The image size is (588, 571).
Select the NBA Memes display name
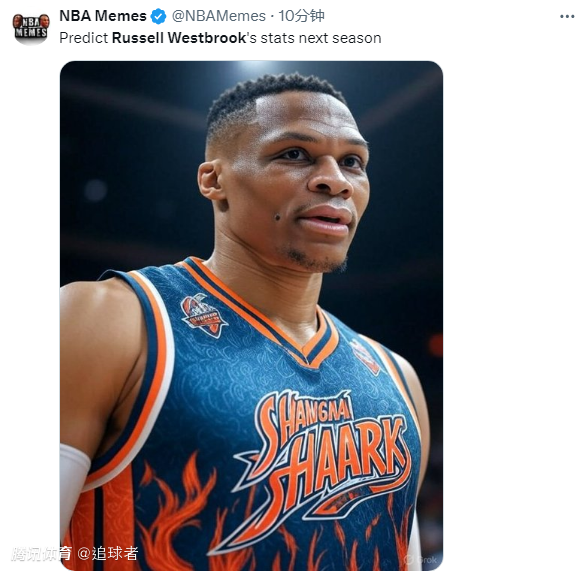[x=103, y=16]
